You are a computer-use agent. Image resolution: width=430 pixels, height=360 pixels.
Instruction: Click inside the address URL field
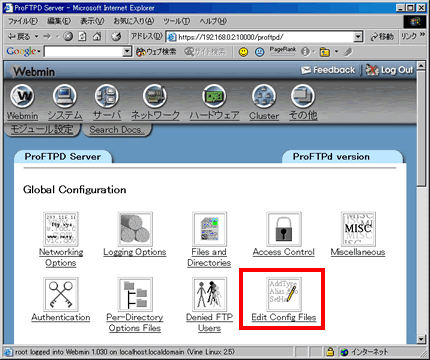tap(260, 37)
